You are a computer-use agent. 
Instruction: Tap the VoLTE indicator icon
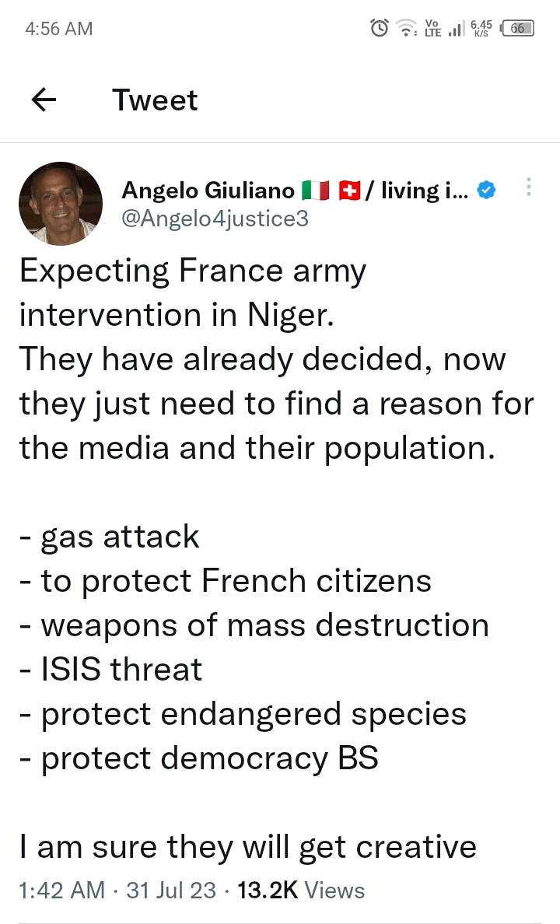432,28
